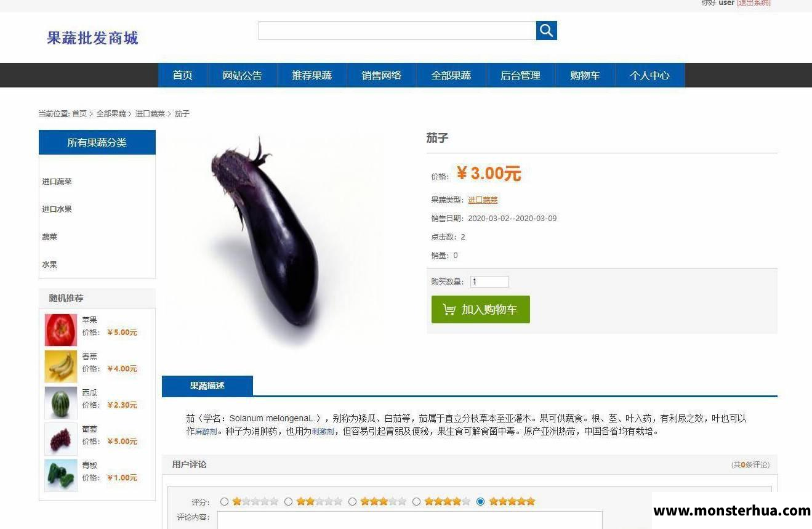Click the 购买数量 quantity field
Viewport: 812px width, 529px height.
click(489, 281)
